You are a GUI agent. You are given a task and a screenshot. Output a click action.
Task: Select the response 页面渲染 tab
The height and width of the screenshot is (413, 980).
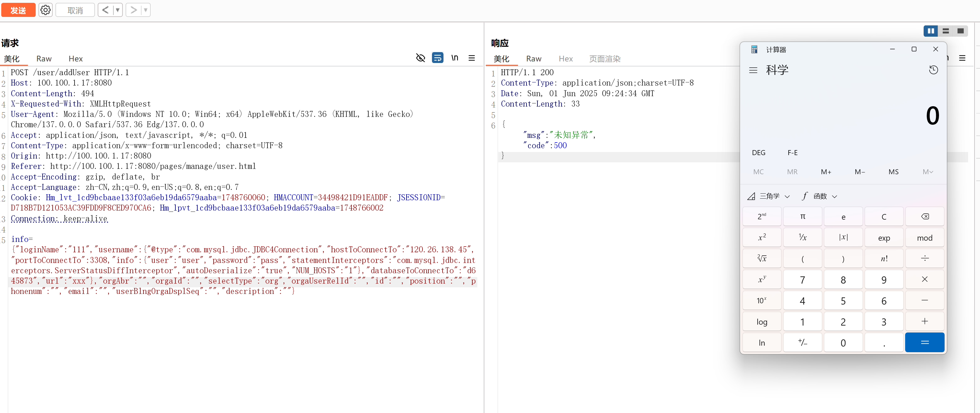[604, 59]
